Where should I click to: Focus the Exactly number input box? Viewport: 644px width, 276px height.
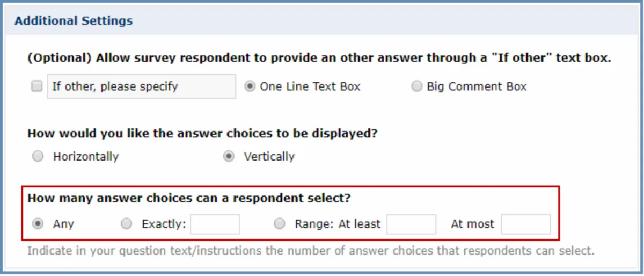(x=215, y=224)
